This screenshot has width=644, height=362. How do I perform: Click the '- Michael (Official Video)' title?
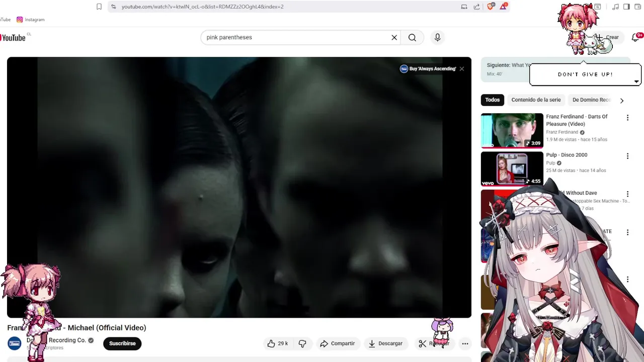105,328
